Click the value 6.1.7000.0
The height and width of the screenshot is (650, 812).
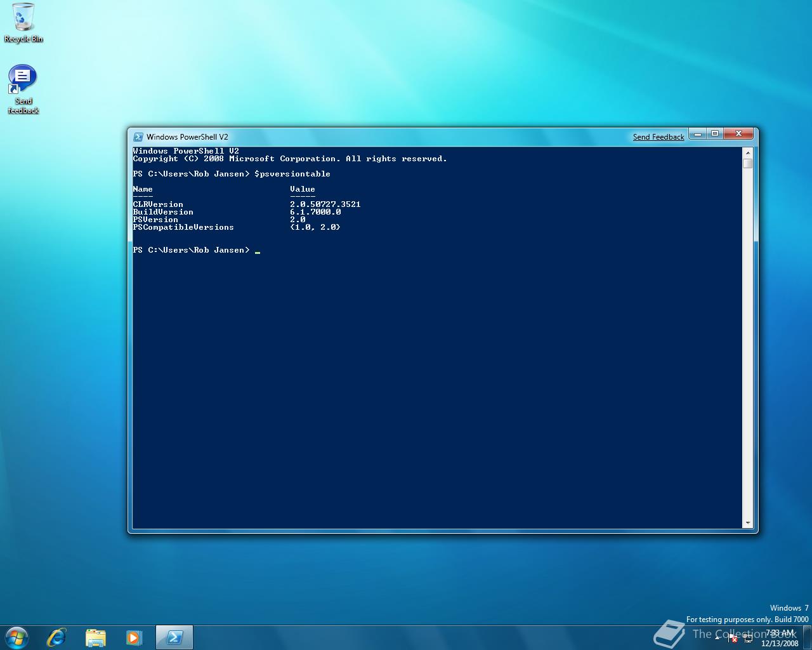315,212
